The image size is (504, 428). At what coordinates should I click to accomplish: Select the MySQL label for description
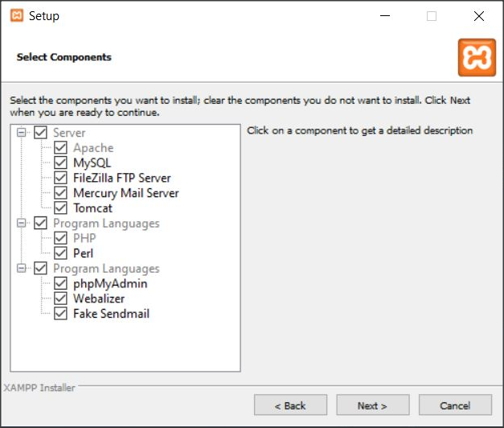92,163
